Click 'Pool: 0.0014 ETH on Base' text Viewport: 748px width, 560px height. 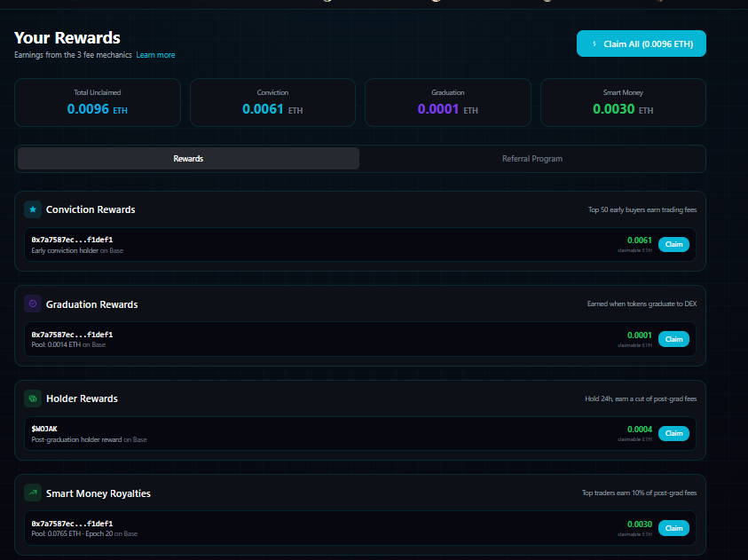[68, 344]
